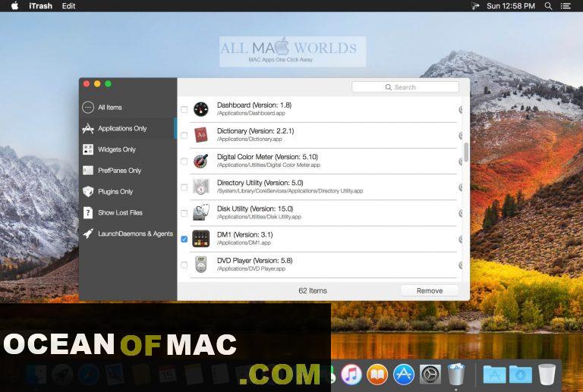
Task: Check the Disk Utility checkbox
Action: pos(184,214)
